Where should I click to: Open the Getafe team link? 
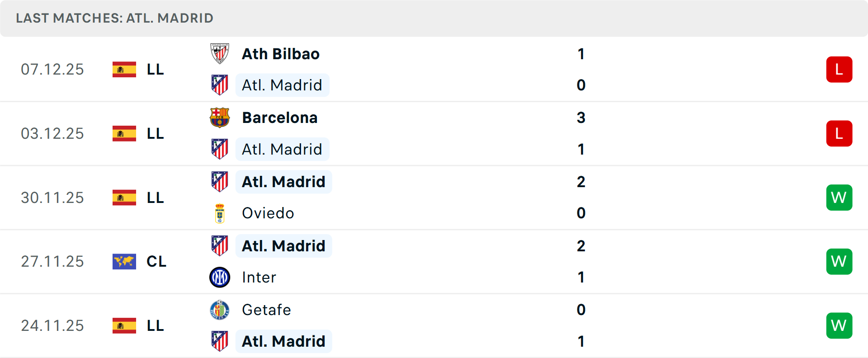tap(266, 310)
